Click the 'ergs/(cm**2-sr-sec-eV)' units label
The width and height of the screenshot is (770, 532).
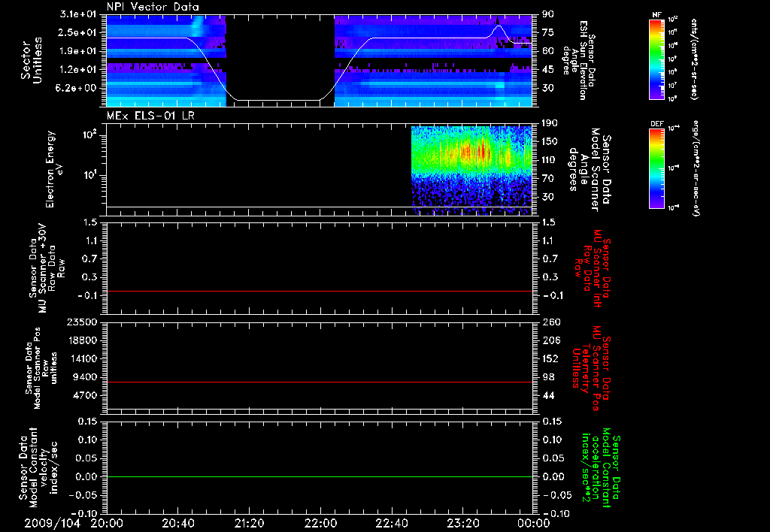point(696,168)
